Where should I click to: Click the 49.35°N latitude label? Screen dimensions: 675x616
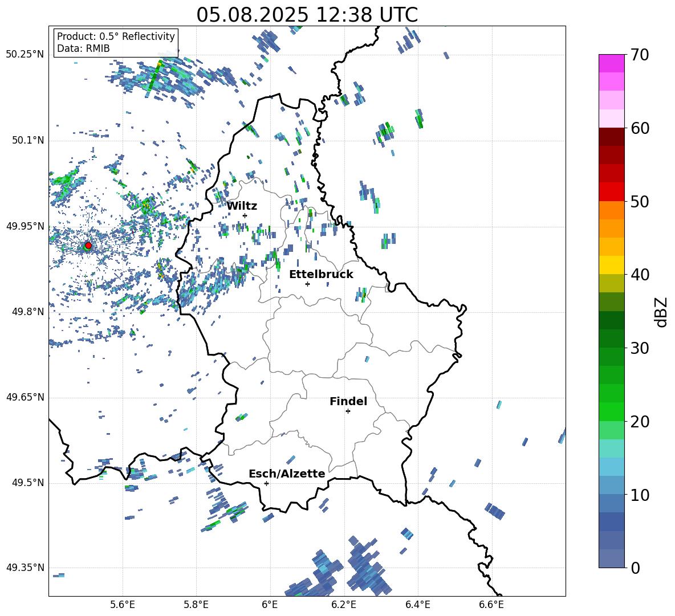pyautogui.click(x=25, y=568)
